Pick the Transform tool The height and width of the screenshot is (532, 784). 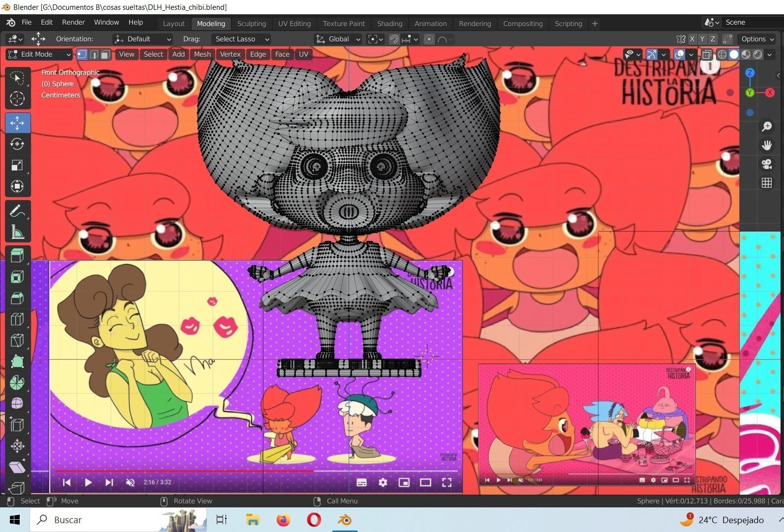18,186
